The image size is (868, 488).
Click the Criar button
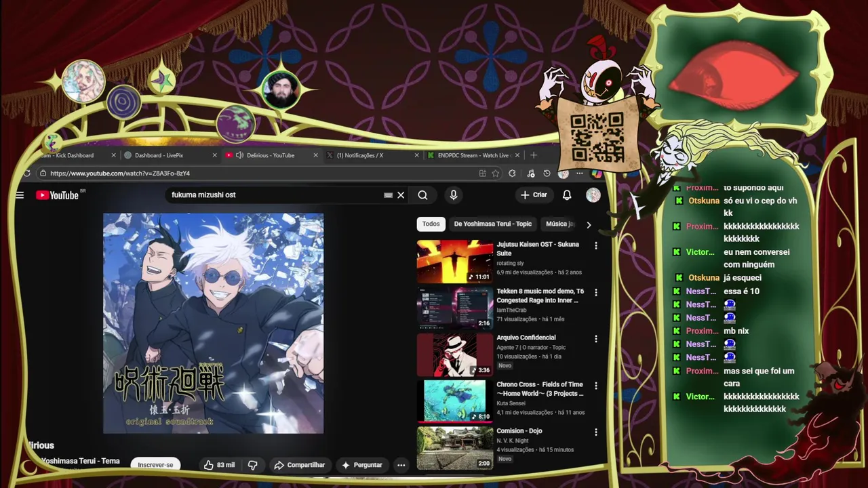[533, 195]
